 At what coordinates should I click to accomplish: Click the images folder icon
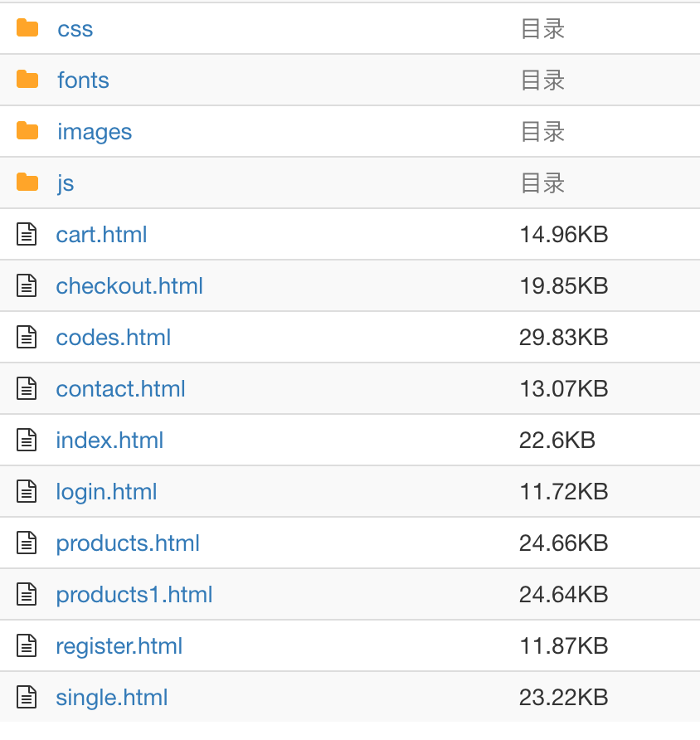point(27,132)
